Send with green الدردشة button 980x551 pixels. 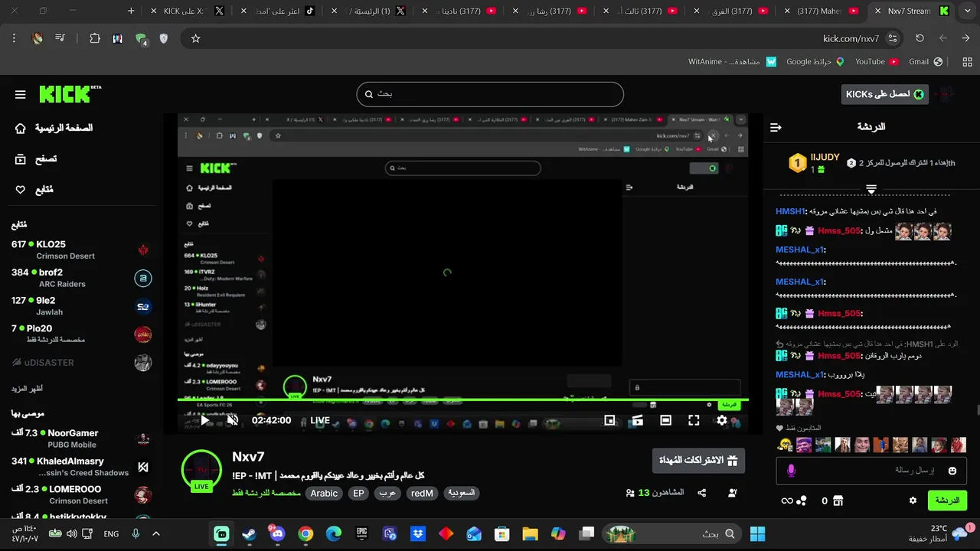tap(947, 500)
